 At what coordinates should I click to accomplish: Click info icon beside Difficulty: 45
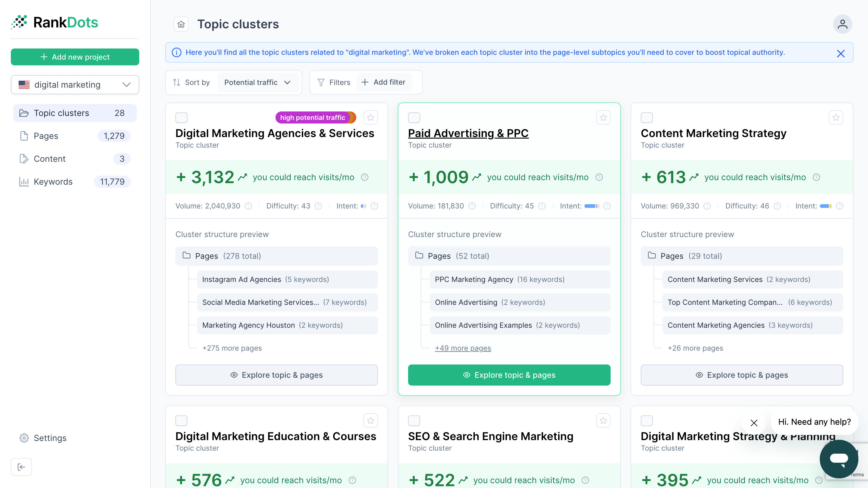point(542,206)
